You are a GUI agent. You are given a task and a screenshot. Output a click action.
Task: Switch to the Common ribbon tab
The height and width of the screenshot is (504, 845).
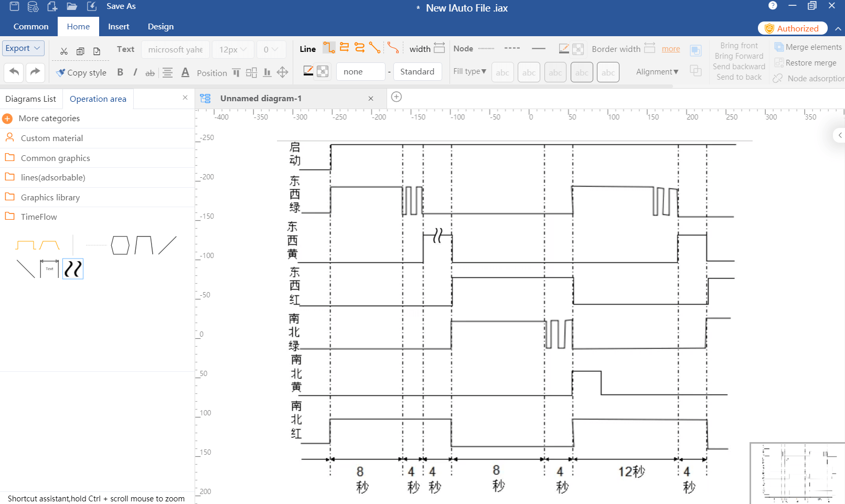31,26
